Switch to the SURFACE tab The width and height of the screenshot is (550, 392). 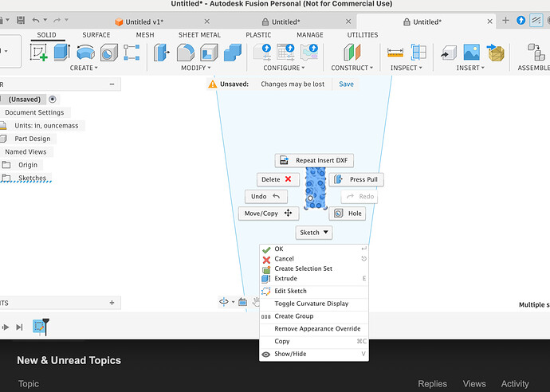[96, 35]
